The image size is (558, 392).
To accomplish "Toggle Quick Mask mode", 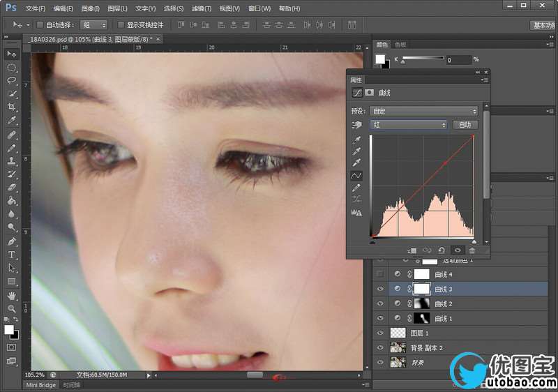I will 11,347.
